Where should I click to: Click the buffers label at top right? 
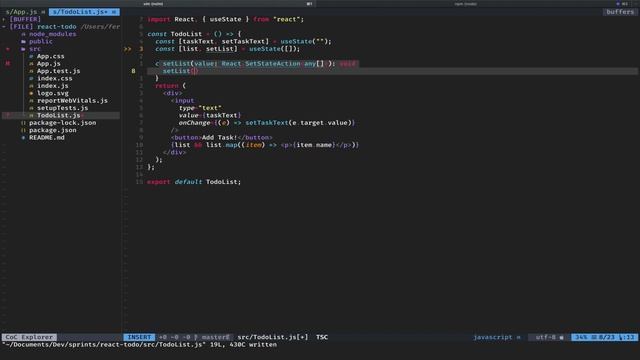620,12
